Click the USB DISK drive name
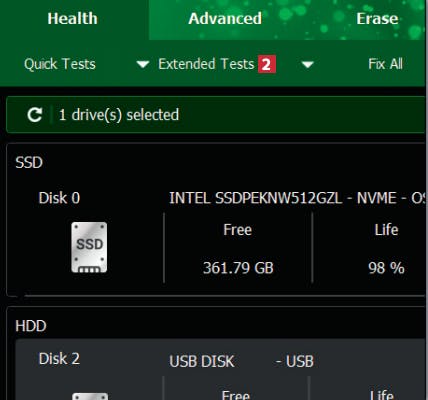 point(202,362)
